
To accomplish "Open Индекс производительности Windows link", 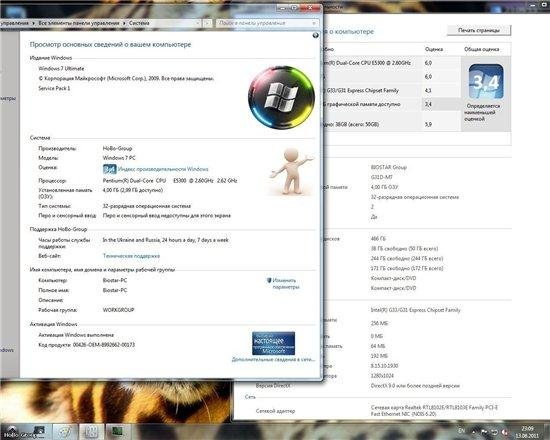I will point(163,169).
